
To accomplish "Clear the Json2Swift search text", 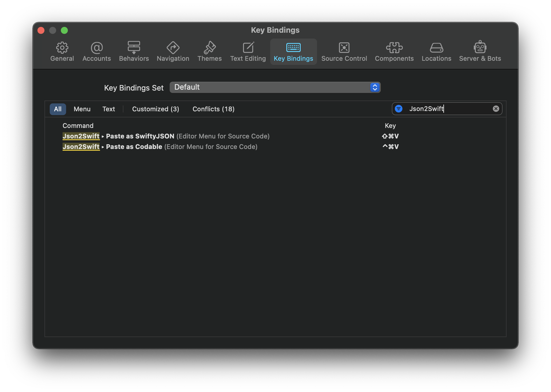I will click(496, 109).
